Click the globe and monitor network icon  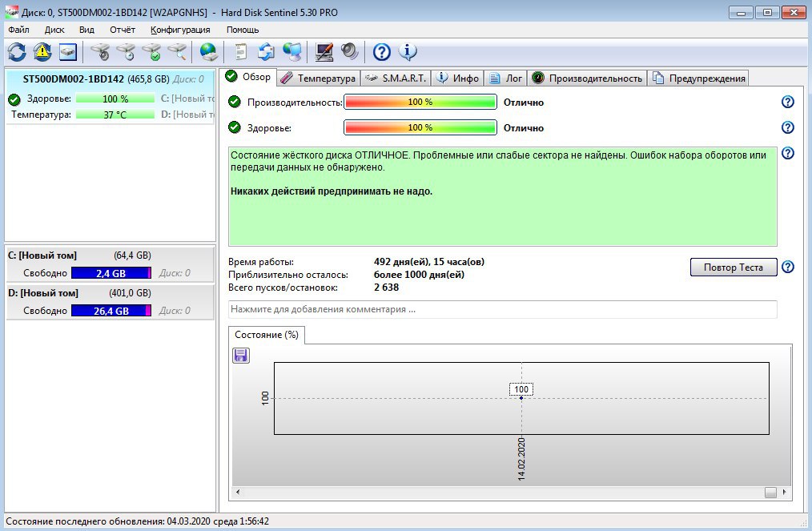pos(292,52)
